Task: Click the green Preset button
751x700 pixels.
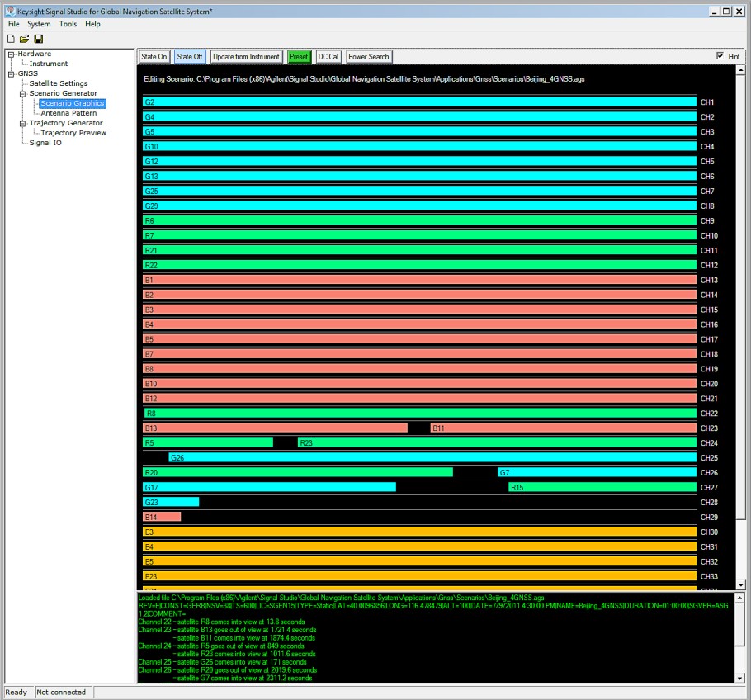Action: 299,56
